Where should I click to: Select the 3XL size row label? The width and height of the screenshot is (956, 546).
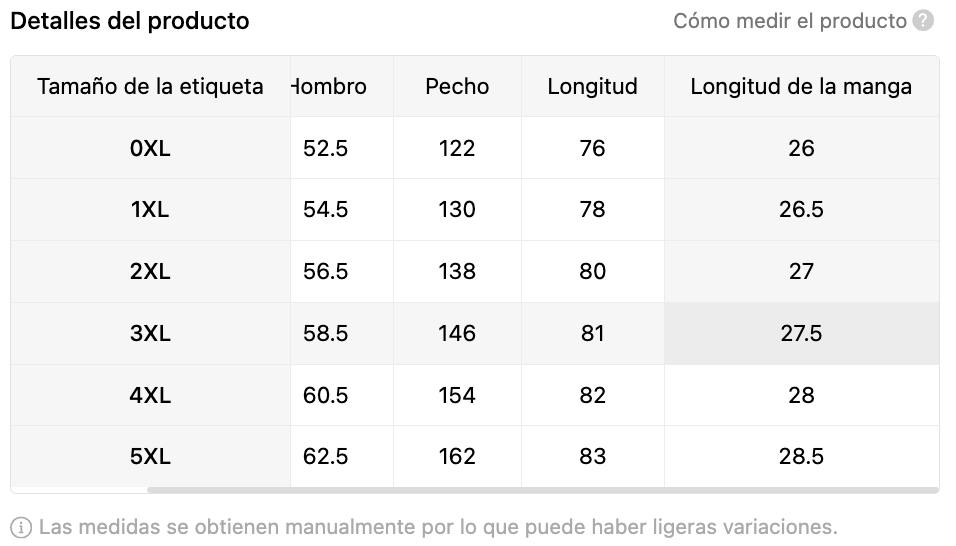pyautogui.click(x=150, y=333)
